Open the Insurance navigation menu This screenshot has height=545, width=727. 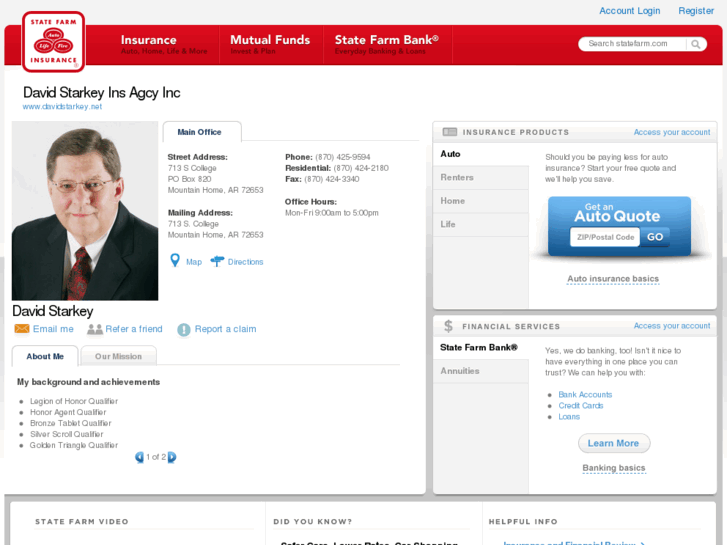point(164,45)
